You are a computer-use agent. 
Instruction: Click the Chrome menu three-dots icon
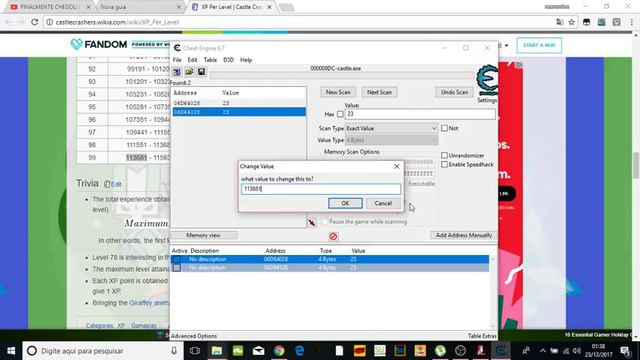(x=631, y=22)
